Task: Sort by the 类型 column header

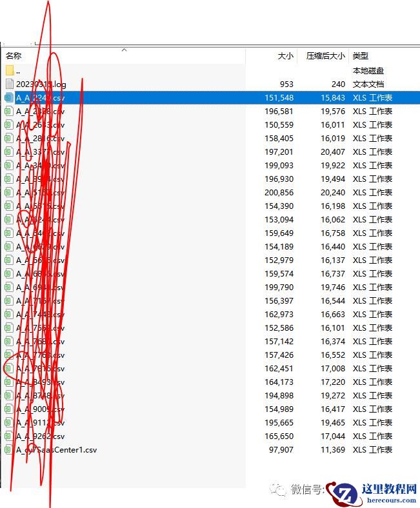Action: [361, 55]
